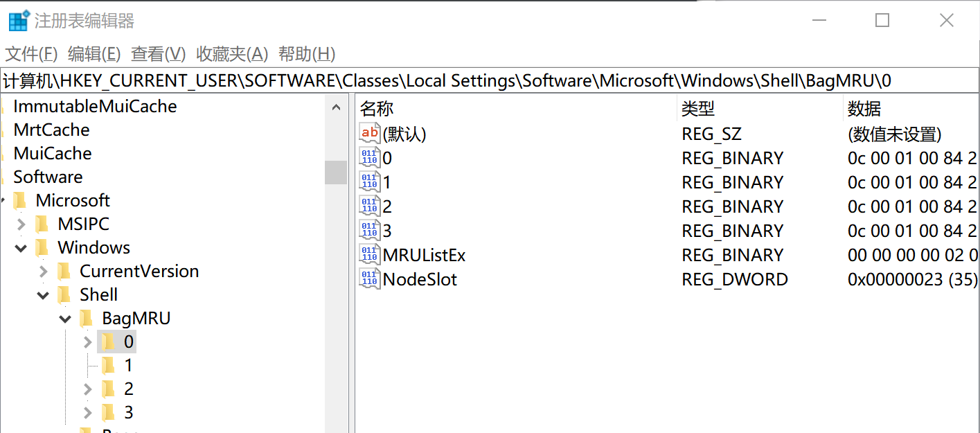This screenshot has height=433, width=980.
Task: Expand the MSIPC key
Action: point(21,224)
